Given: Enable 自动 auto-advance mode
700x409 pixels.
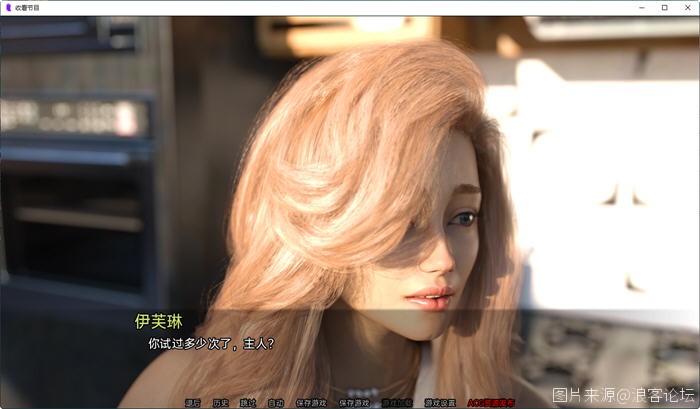Looking at the screenshot, I should [276, 402].
